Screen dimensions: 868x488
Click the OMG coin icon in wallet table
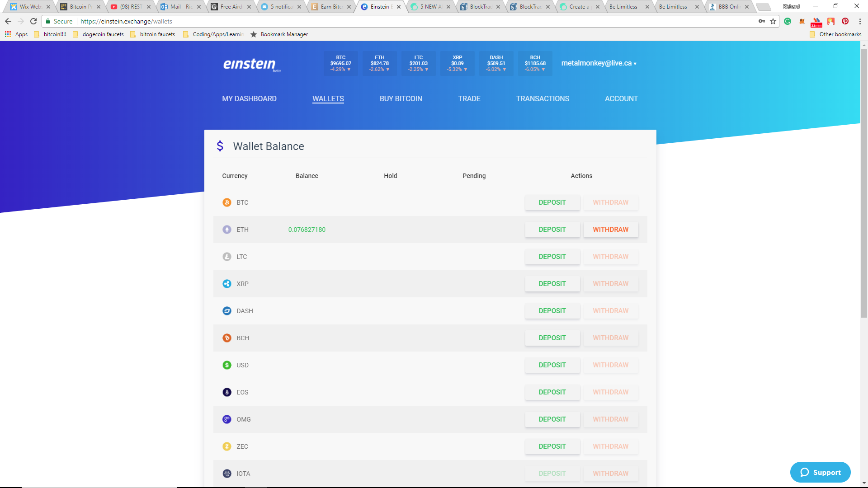point(227,419)
